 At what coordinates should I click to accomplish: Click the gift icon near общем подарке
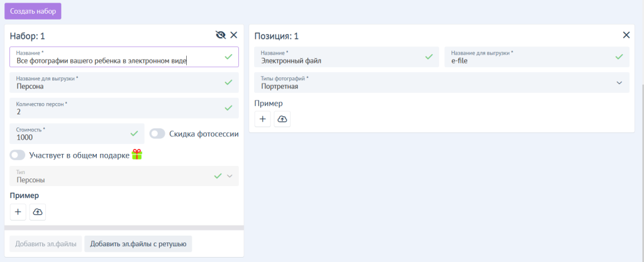point(137,155)
